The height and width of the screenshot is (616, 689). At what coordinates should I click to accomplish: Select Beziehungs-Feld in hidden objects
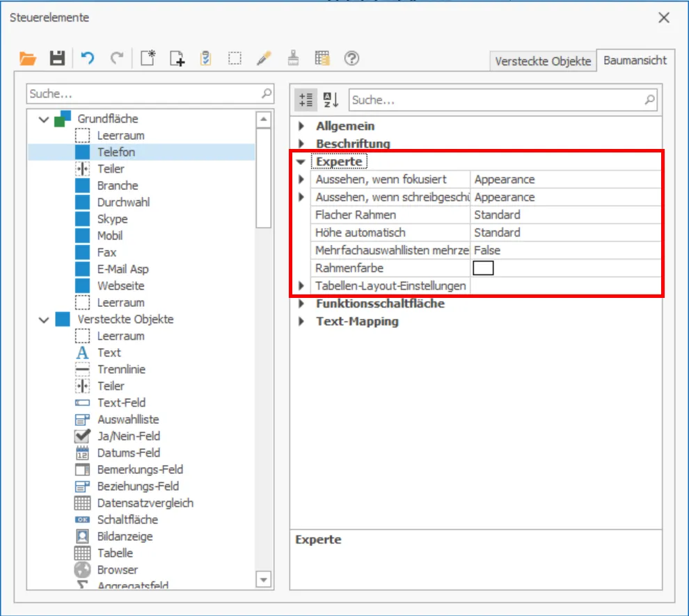[138, 486]
